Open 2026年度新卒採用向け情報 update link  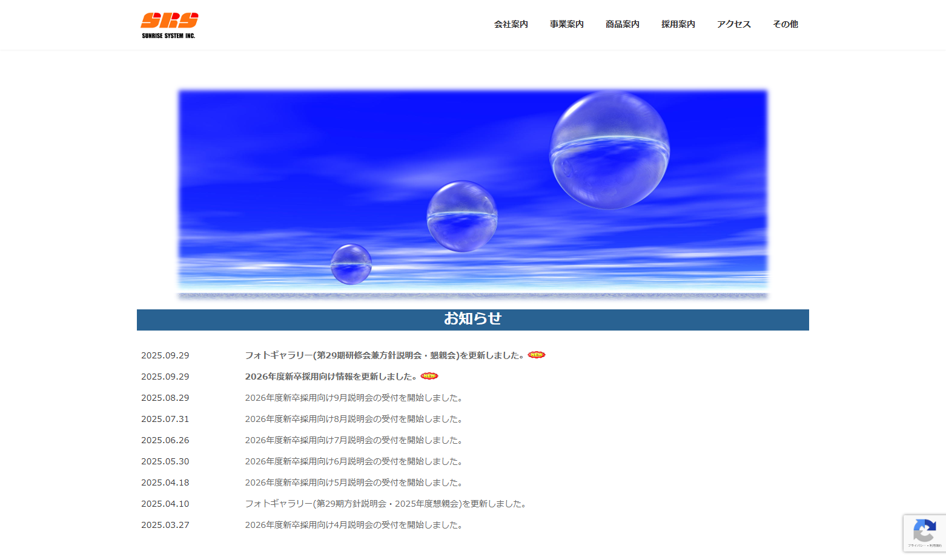330,377
